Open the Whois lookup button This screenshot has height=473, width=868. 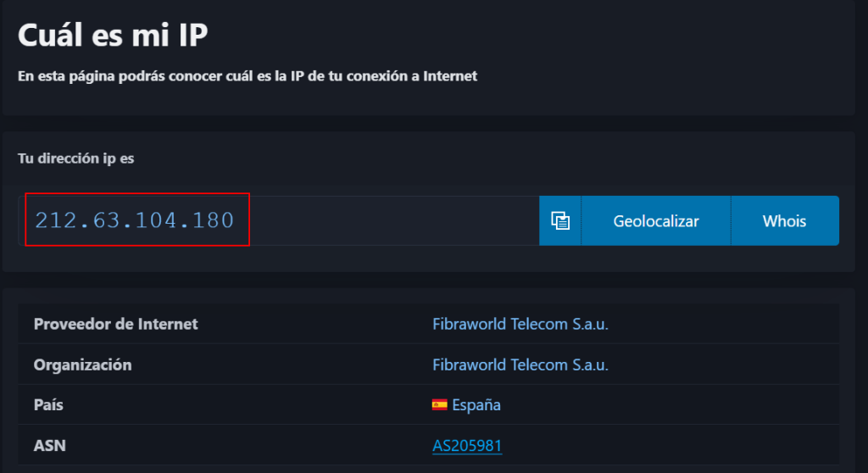(x=784, y=221)
